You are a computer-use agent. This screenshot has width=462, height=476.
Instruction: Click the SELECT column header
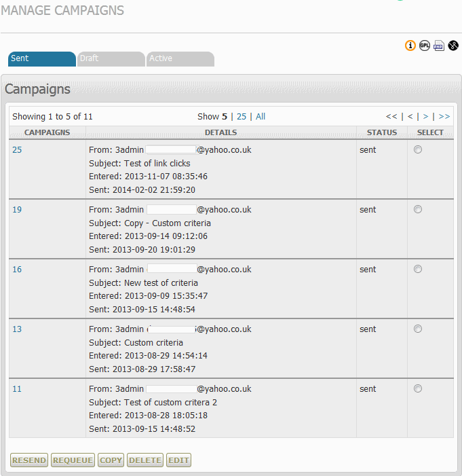point(430,132)
